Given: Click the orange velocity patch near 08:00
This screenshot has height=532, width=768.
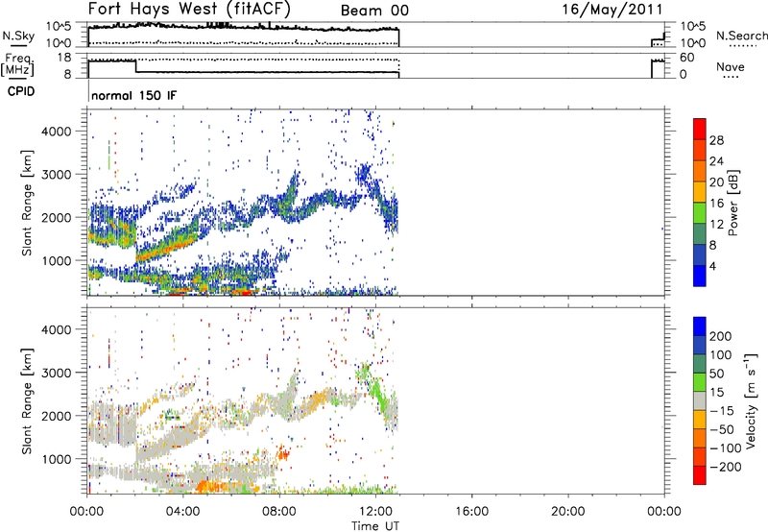Looking at the screenshot, I should pos(282,452).
